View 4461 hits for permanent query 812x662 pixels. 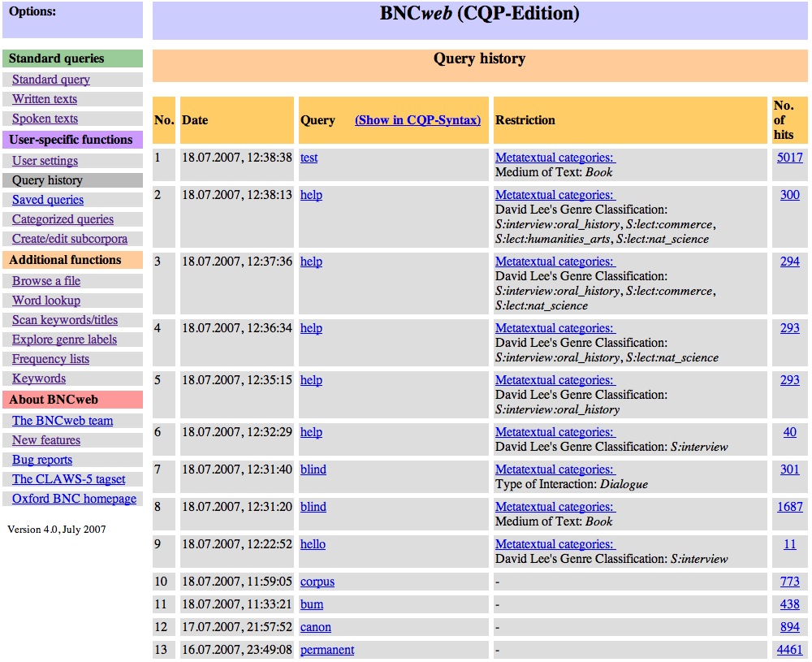789,650
